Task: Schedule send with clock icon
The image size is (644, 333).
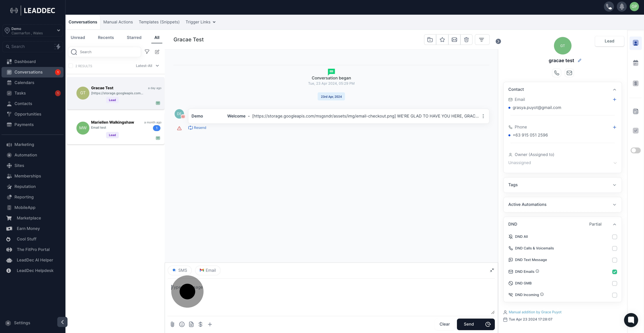Action: tap(488, 324)
